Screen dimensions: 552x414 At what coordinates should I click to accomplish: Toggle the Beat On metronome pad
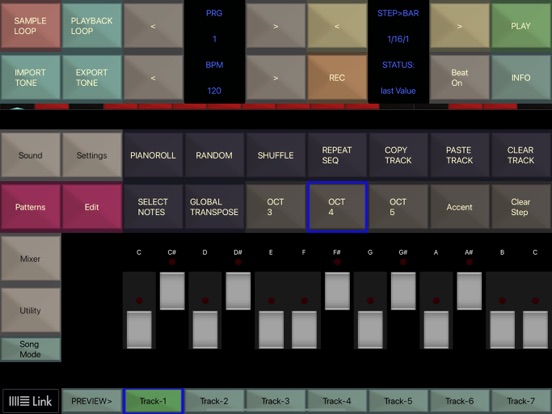tap(459, 77)
